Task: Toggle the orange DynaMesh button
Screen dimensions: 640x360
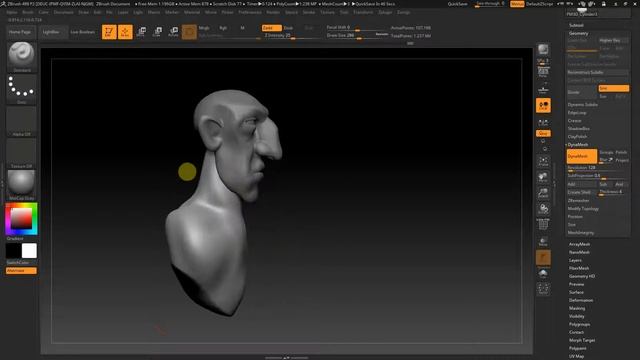Action: (582, 156)
